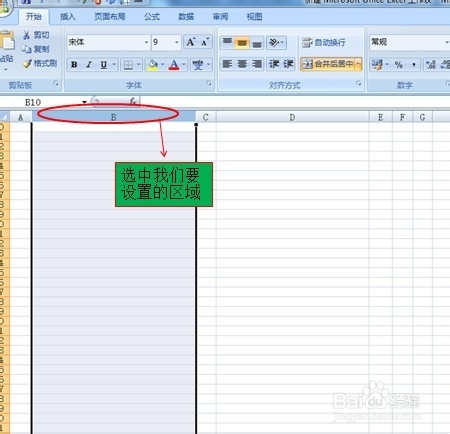Activate the 格式刷 format painter
The height and width of the screenshot is (434, 450).
(x=40, y=63)
